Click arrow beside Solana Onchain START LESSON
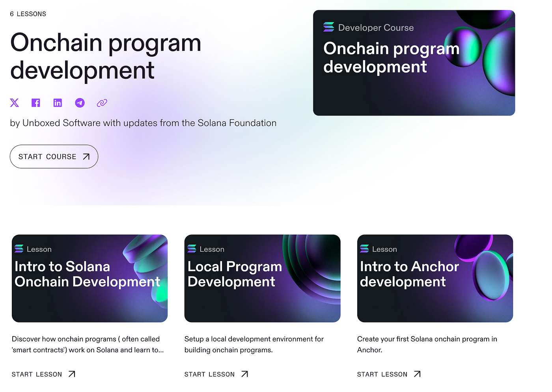This screenshot has width=552, height=392. pos(72,374)
